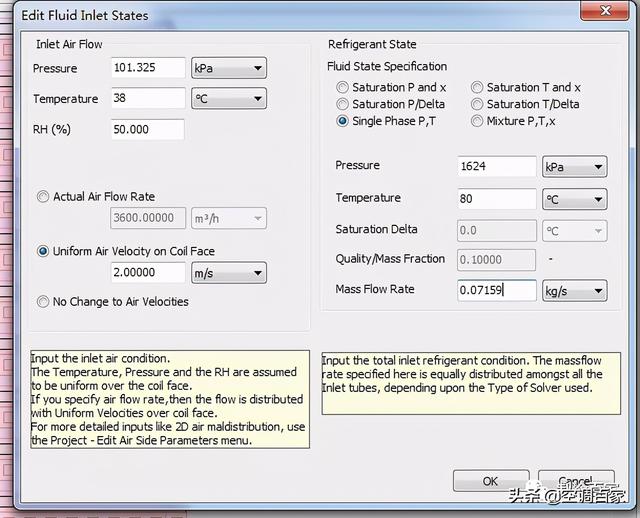Click the Mass Flow Rate label
The height and width of the screenshot is (518, 640).
375,289
